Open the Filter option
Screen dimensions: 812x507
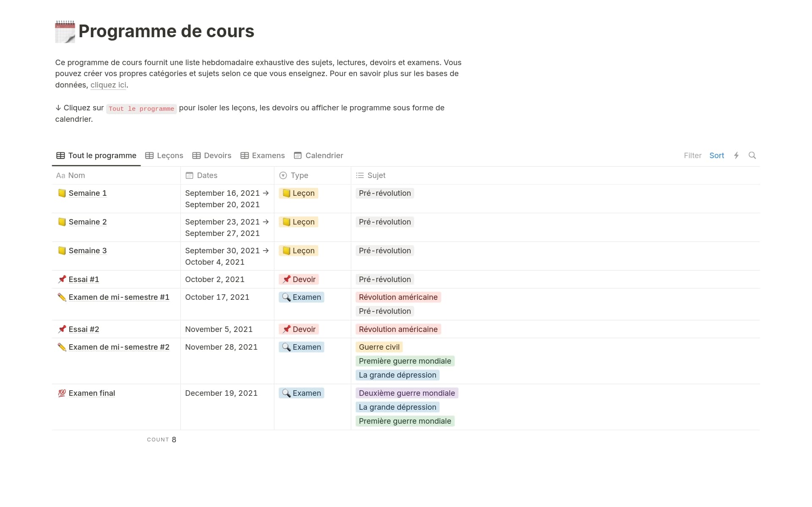click(692, 156)
